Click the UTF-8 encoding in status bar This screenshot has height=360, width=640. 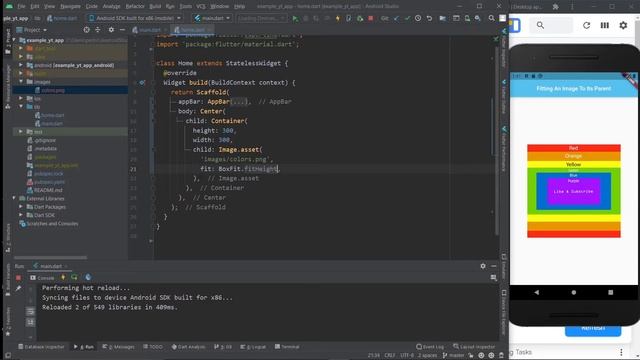pyautogui.click(x=407, y=356)
